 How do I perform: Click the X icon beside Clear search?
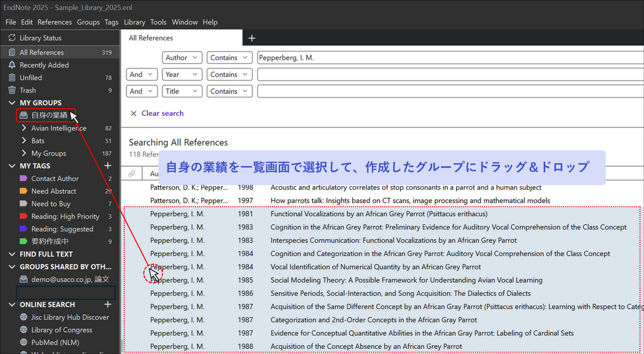coord(134,113)
